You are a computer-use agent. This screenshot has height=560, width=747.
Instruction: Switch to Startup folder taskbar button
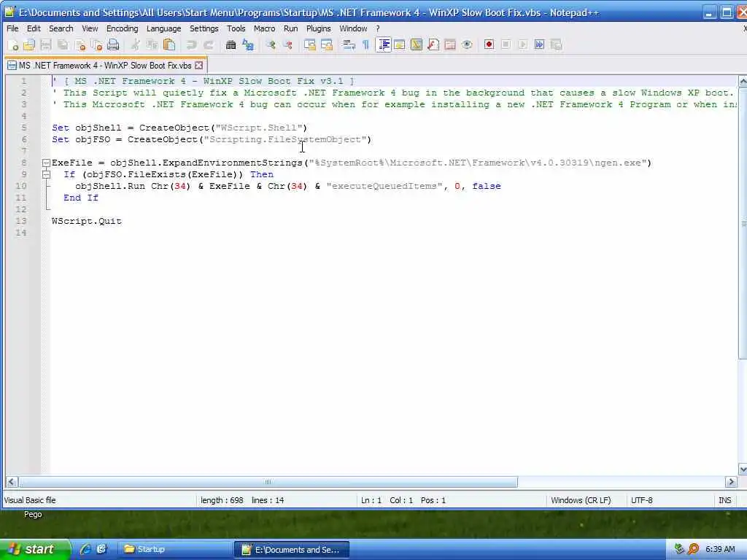(174, 549)
